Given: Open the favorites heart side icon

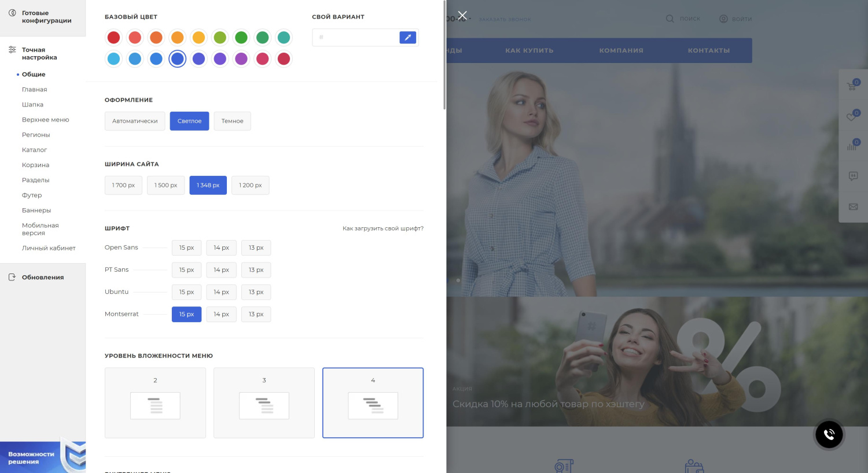Looking at the screenshot, I should 853,116.
